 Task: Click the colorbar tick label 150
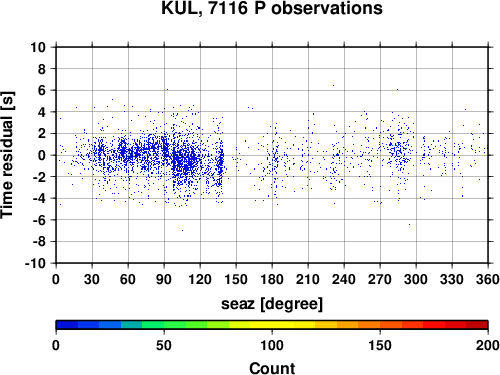(x=380, y=345)
